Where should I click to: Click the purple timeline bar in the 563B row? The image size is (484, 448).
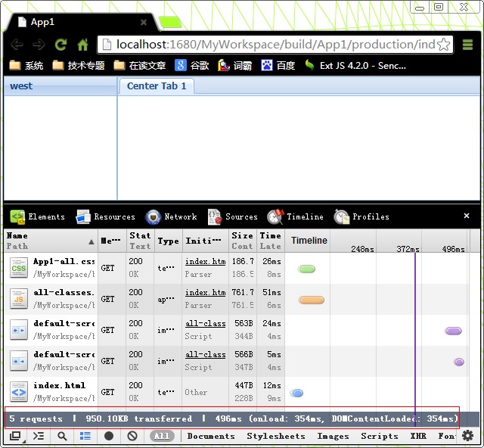[x=453, y=331]
